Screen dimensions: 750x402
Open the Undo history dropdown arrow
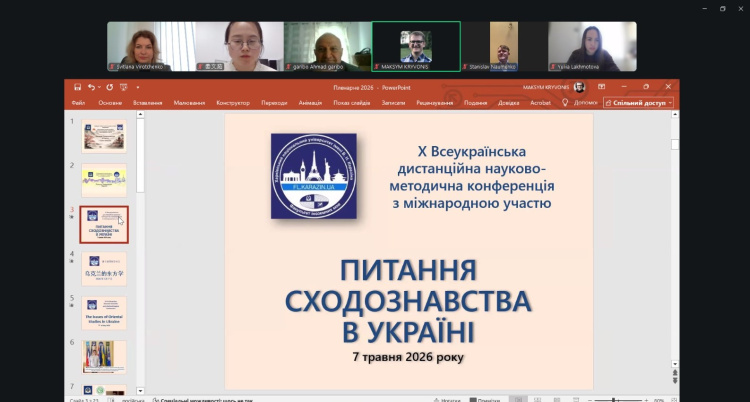pyautogui.click(x=99, y=87)
